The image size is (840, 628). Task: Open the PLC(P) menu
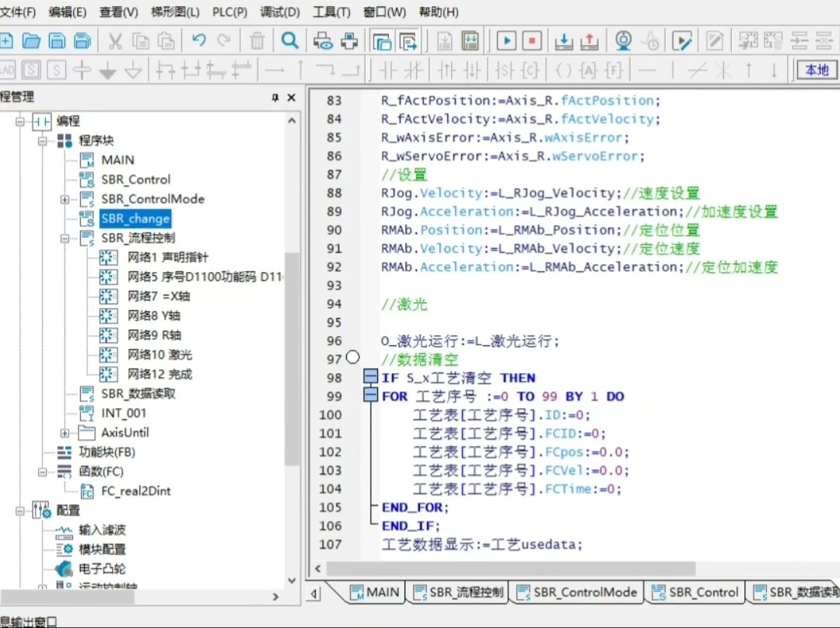(x=229, y=12)
